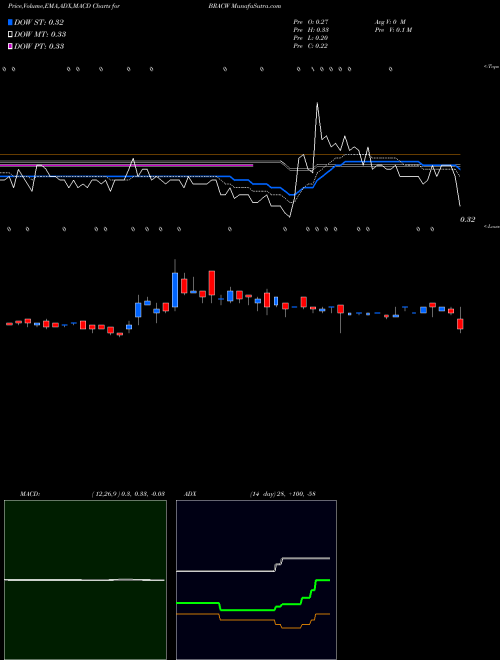Select the 'DOW MT: 0.33' legend label
The image size is (500, 660).
coord(40,35)
